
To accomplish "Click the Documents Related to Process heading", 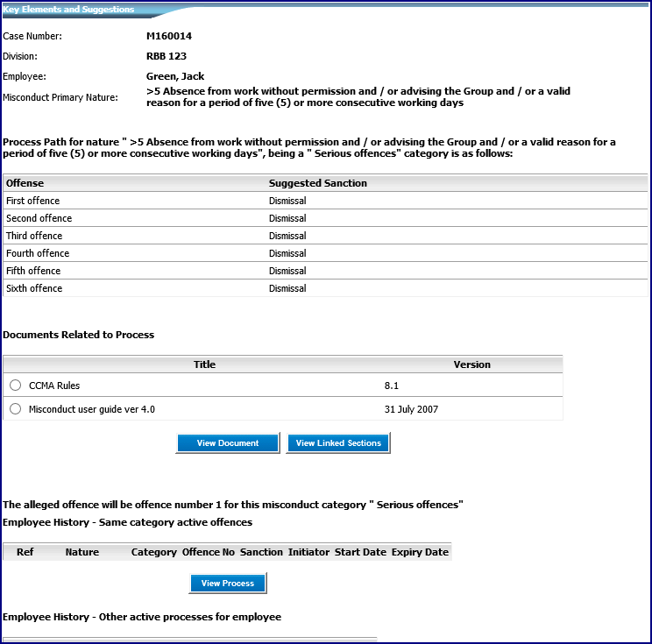I will [79, 335].
